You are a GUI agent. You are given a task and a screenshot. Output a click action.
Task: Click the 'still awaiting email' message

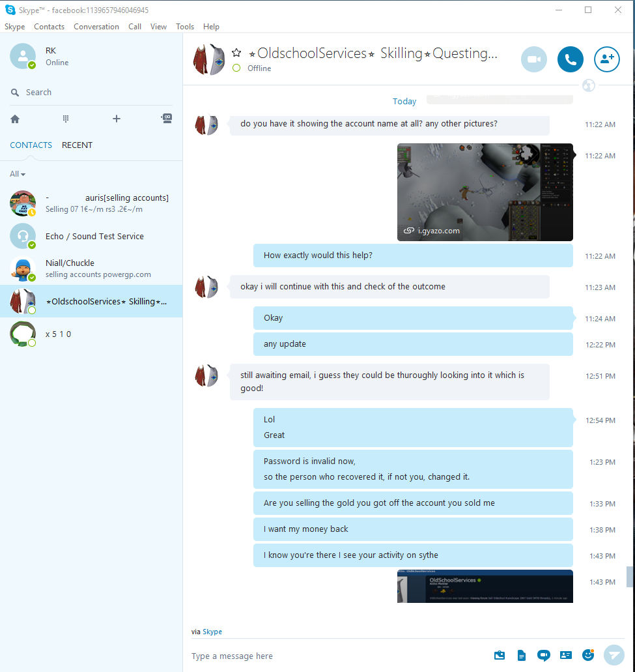tap(389, 382)
